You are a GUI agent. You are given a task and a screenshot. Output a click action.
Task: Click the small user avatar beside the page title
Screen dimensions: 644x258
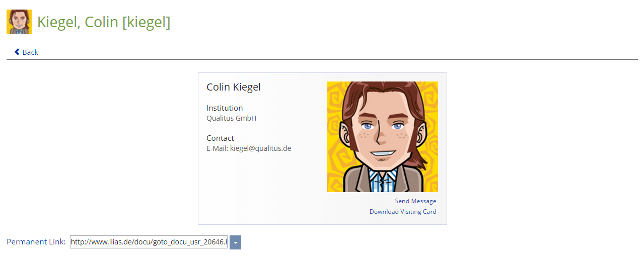(x=19, y=22)
